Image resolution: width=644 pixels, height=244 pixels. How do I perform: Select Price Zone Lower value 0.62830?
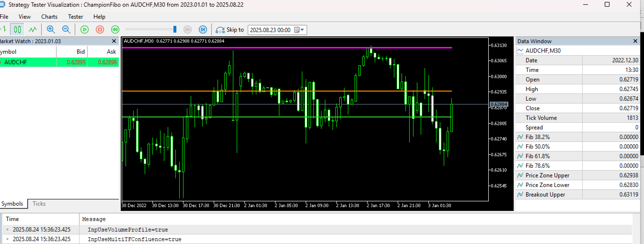tap(629, 185)
